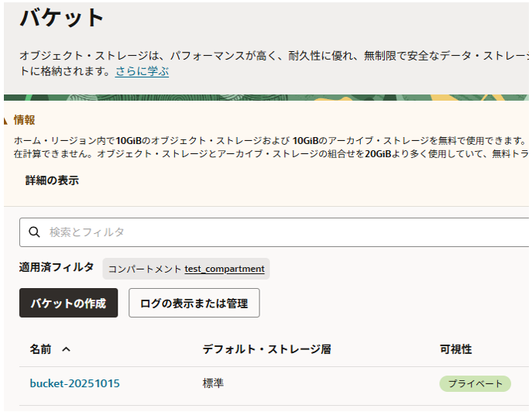This screenshot has width=532, height=412.
Task: Click the 適用済フィルタ label
Action: tap(57, 267)
